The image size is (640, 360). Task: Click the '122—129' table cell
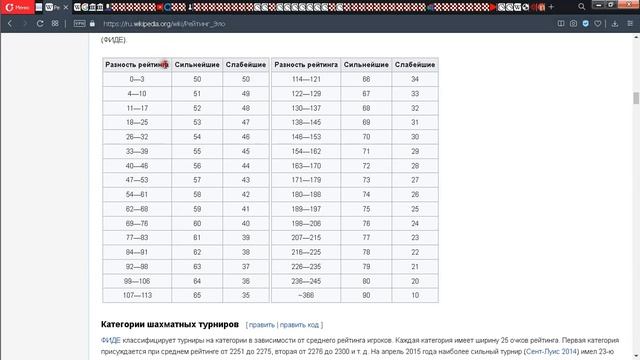306,93
